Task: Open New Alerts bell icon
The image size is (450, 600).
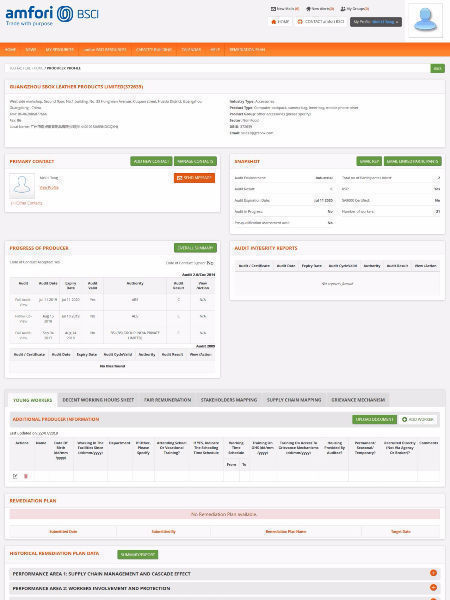Action: 308,9
